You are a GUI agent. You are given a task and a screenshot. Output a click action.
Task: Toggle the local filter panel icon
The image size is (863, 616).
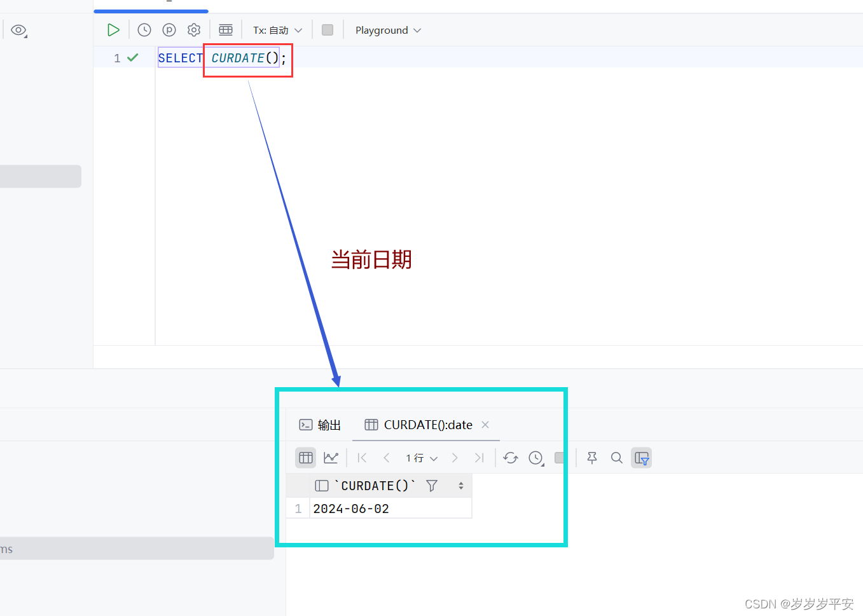coord(641,458)
